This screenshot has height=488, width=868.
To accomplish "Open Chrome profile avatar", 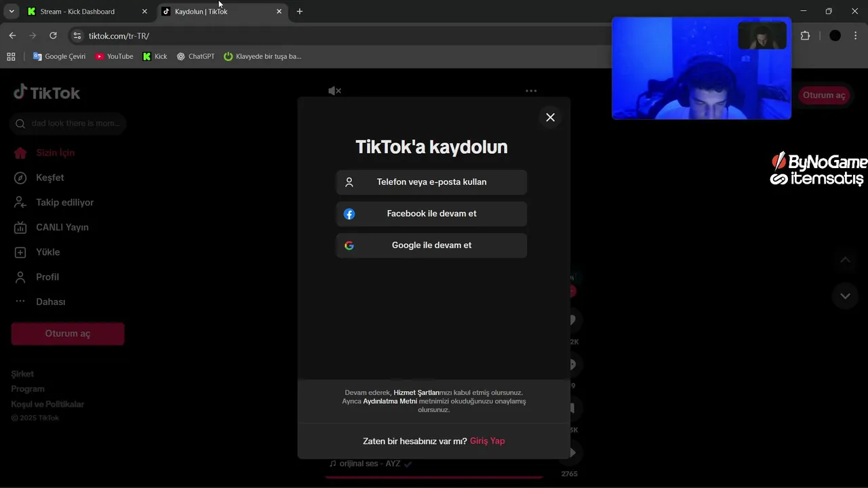I will pyautogui.click(x=835, y=36).
